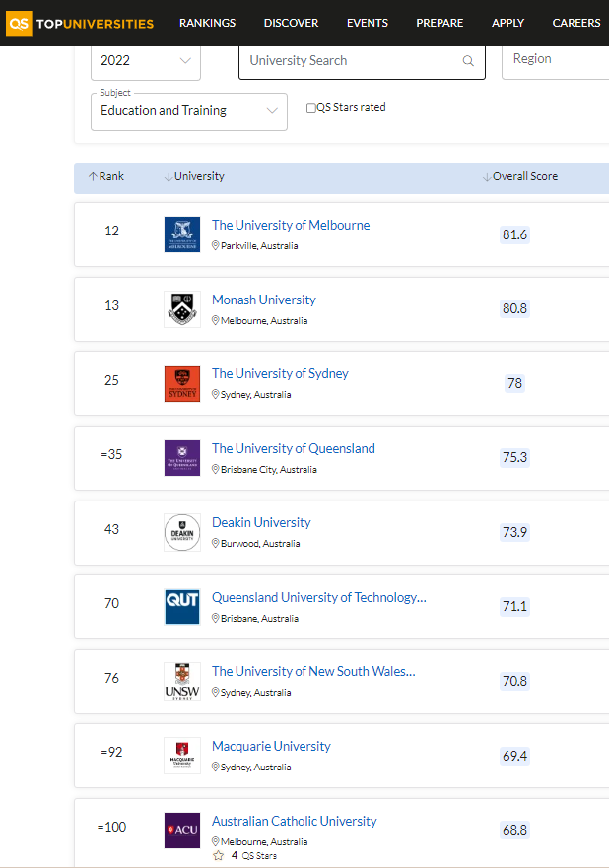Click the 70.8 overall score value
Image resolution: width=609 pixels, height=868 pixels.
(514, 681)
